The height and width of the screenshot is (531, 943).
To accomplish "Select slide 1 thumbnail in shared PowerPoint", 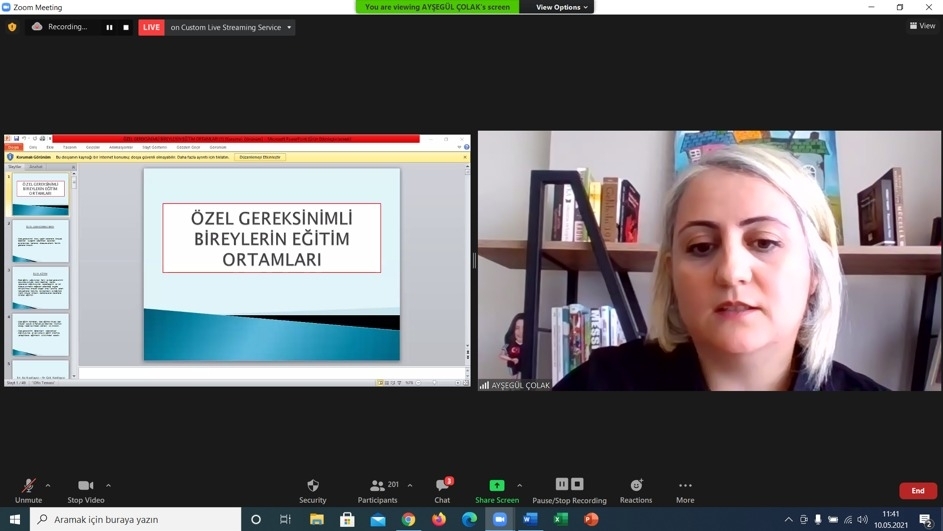I will tap(40, 194).
